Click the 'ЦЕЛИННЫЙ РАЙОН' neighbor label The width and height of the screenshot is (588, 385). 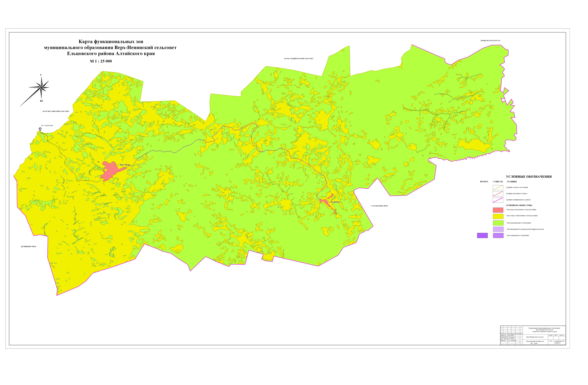tap(29, 246)
